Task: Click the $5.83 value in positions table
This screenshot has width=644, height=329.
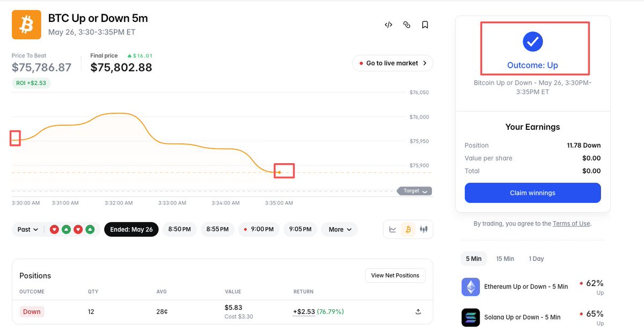Action: (233, 308)
